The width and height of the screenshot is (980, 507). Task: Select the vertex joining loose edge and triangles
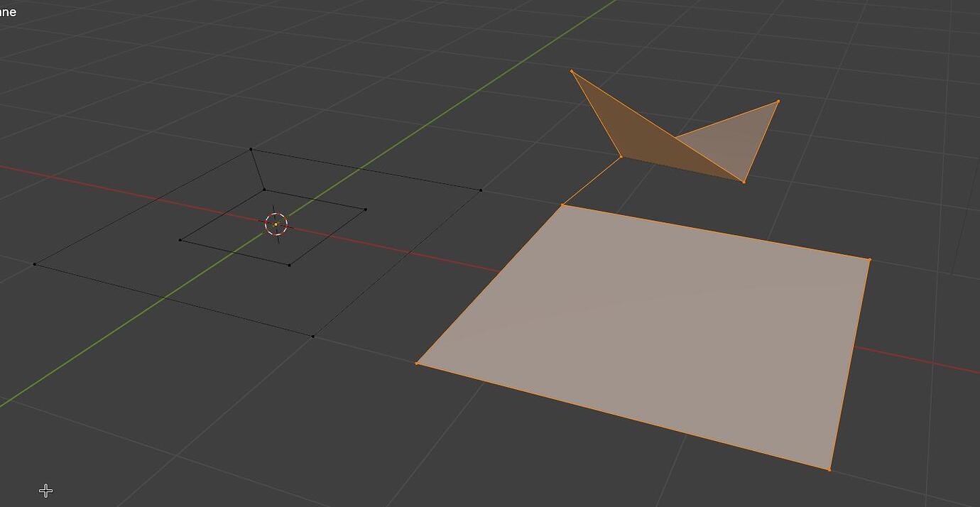click(621, 157)
